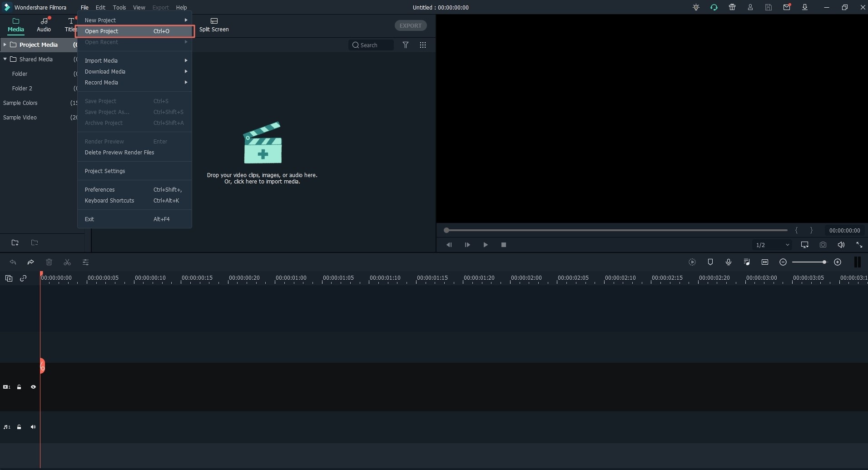868x470 pixels.
Task: Open the gift box icon
Action: pos(732,7)
